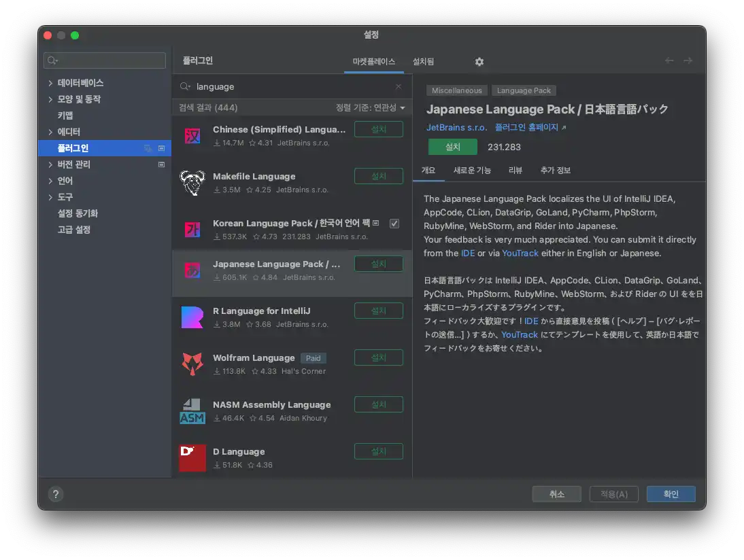Image resolution: width=744 pixels, height=560 pixels.
Task: Select 고급 설정 in the settings tree
Action: pos(73,230)
